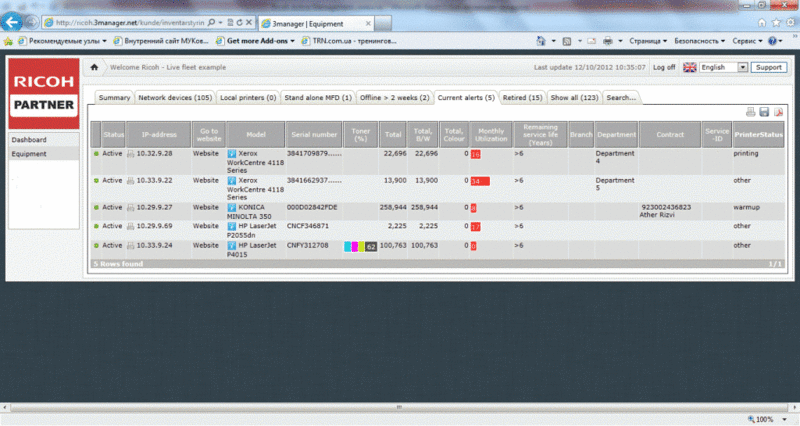Click the magenta toner swatch in the P4015 row
Viewport: 800px width, 426px height.
pyautogui.click(x=355, y=247)
